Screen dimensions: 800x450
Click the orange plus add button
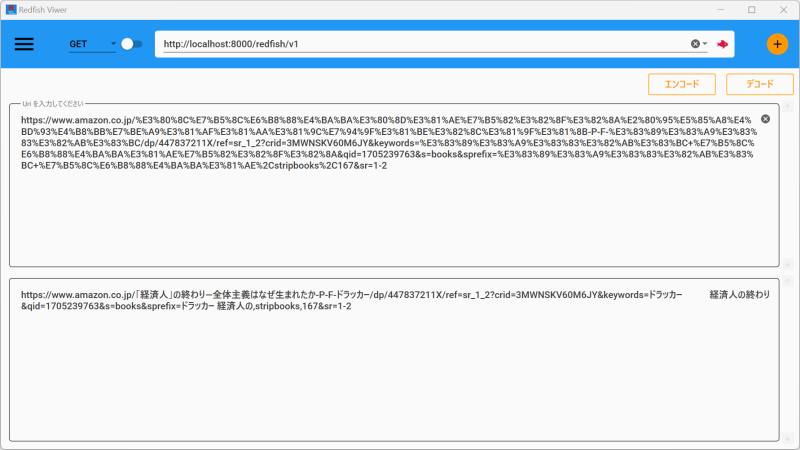(777, 44)
